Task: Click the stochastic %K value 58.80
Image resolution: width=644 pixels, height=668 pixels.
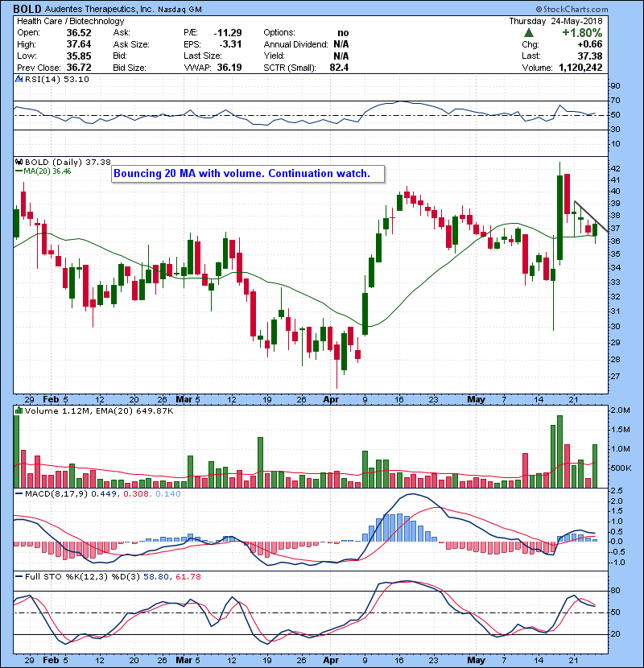Action: point(156,577)
